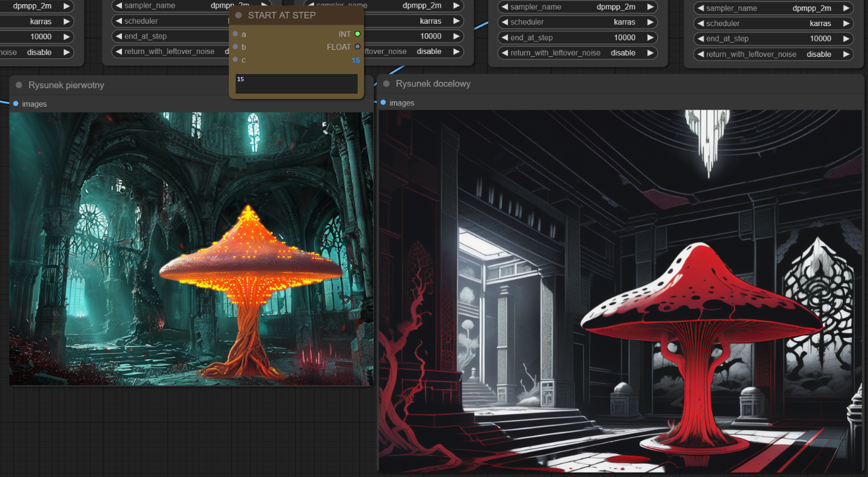
Task: Click the text field showing 15
Action: point(296,84)
